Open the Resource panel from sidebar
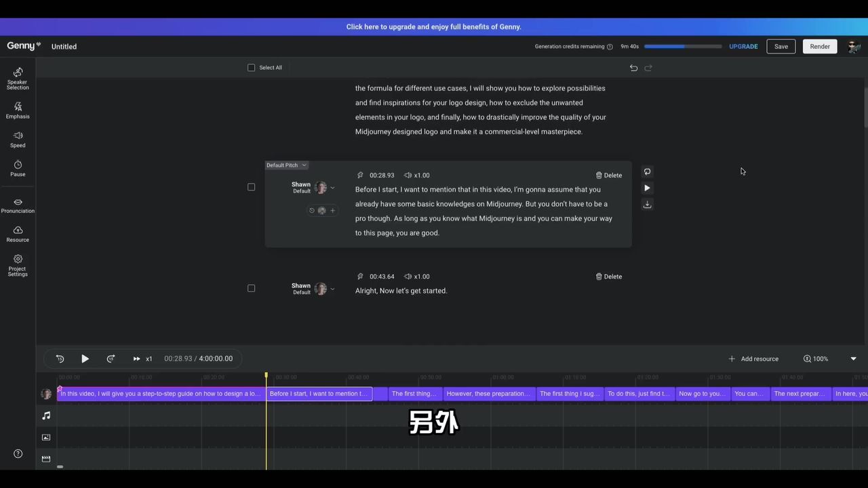This screenshot has height=488, width=868. click(x=18, y=234)
